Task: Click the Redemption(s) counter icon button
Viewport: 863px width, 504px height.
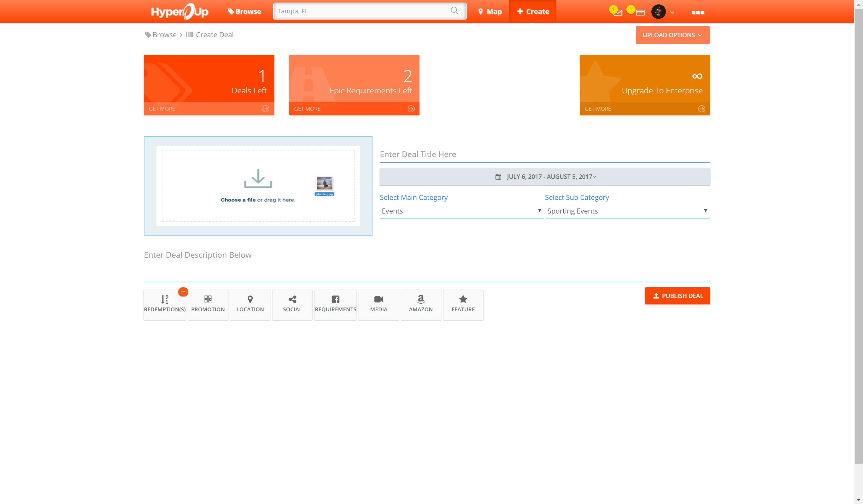Action: pos(164,304)
